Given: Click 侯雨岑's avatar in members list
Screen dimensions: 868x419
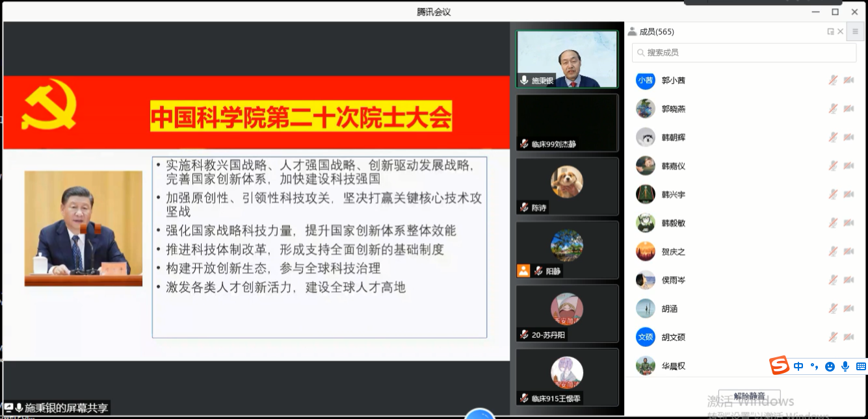Looking at the screenshot, I should pos(646,280).
